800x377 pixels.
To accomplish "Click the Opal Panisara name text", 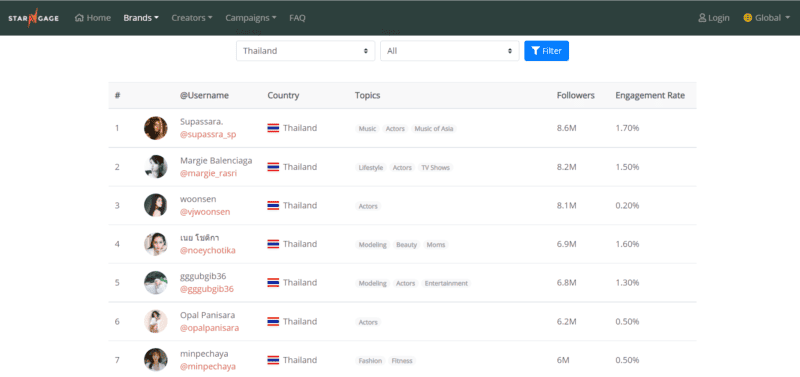I will click(207, 315).
